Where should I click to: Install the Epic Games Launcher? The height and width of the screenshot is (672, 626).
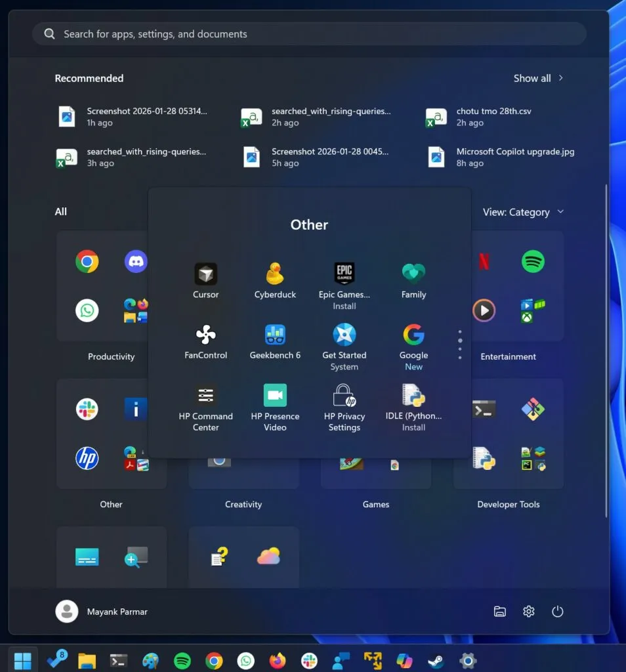(344, 274)
